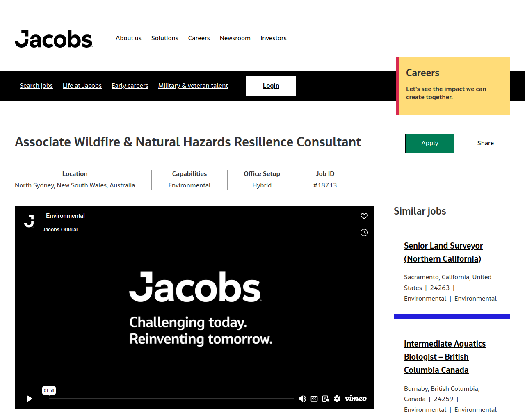Open the About us menu
Image resolution: width=525 pixels, height=420 pixels.
128,38
